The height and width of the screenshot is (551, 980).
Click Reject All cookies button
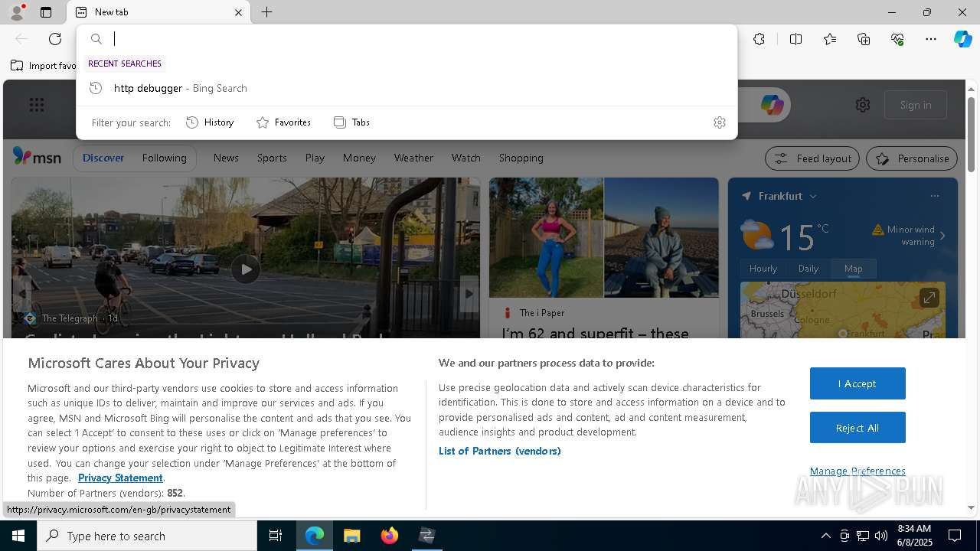tap(857, 428)
